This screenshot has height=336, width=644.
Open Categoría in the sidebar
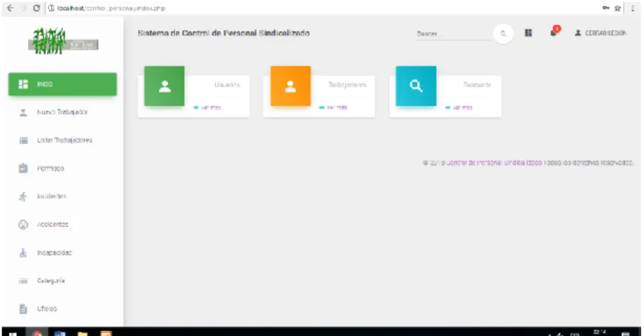tap(62, 281)
